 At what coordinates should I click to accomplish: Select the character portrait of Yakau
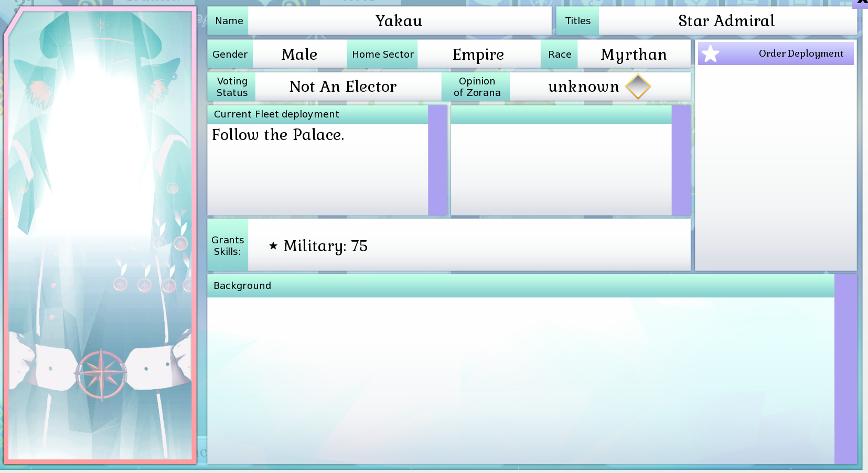[100, 235]
